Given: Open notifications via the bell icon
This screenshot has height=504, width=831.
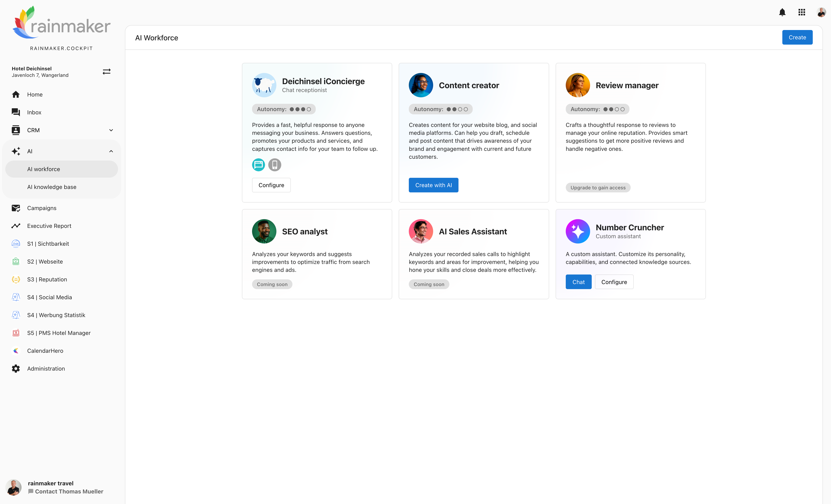Looking at the screenshot, I should (x=783, y=12).
